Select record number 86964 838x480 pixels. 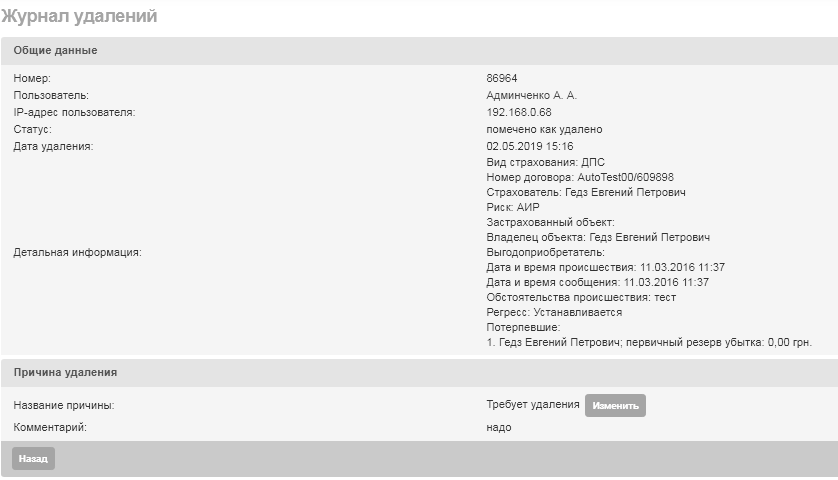point(502,78)
